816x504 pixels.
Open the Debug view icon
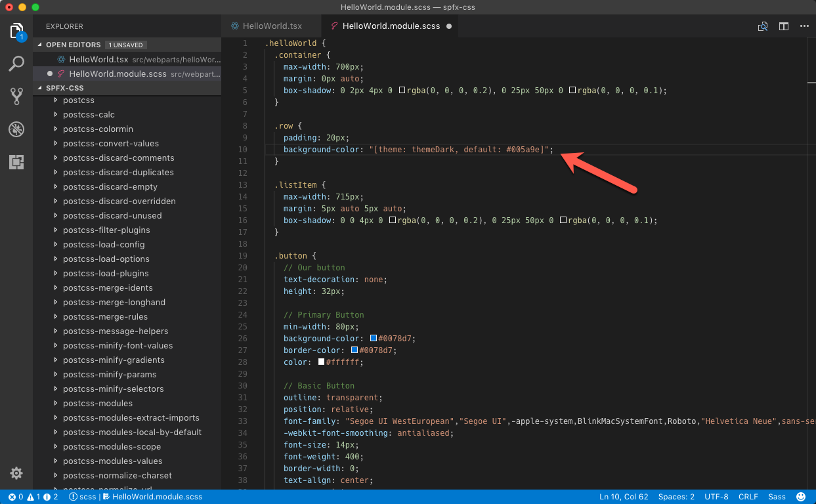16,129
